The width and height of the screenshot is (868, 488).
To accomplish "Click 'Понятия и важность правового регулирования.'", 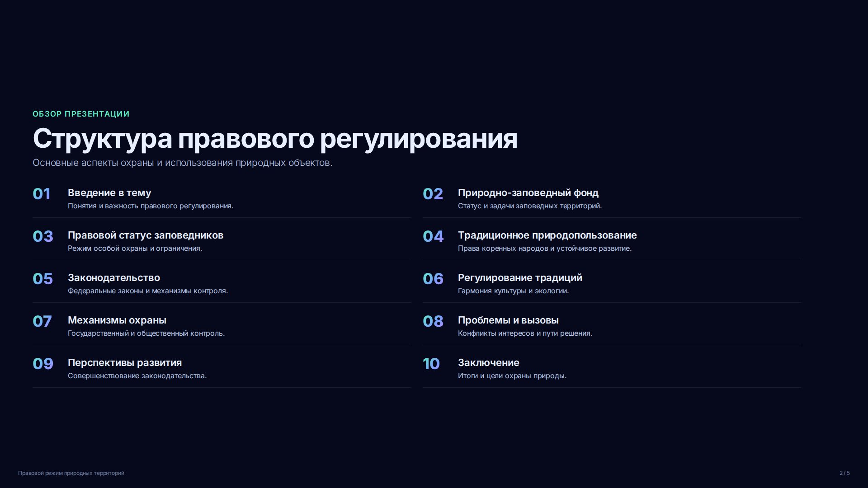I will (151, 206).
